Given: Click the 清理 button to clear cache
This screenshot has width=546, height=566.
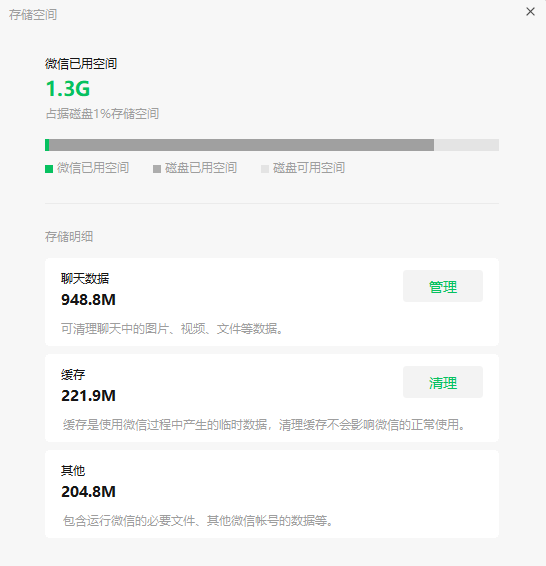Looking at the screenshot, I should (x=443, y=382).
